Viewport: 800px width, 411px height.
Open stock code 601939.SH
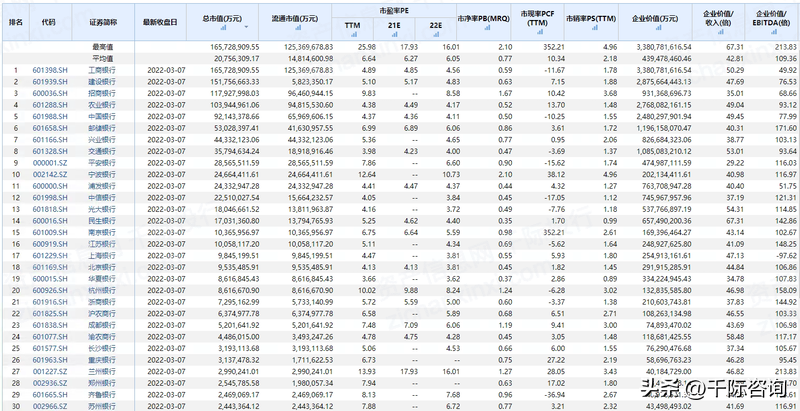[x=50, y=82]
